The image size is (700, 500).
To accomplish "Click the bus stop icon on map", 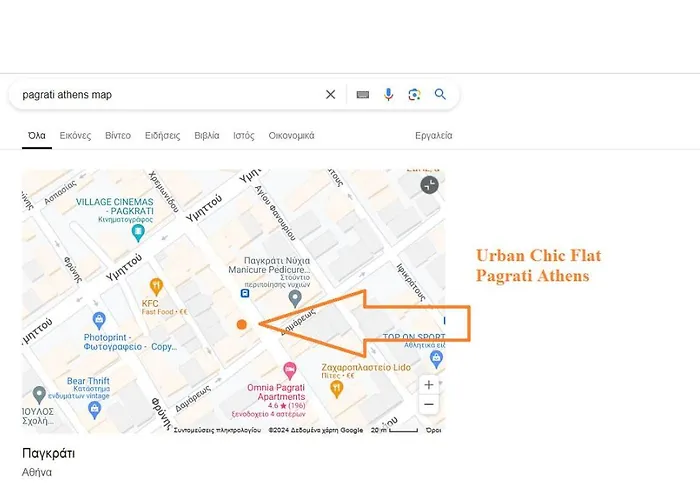I will [245, 293].
